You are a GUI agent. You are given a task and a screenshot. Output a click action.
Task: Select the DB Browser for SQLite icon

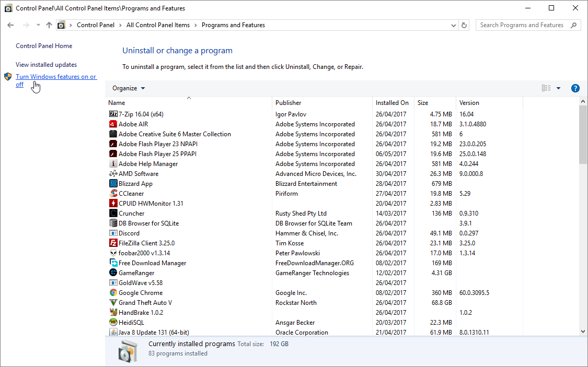(x=113, y=223)
